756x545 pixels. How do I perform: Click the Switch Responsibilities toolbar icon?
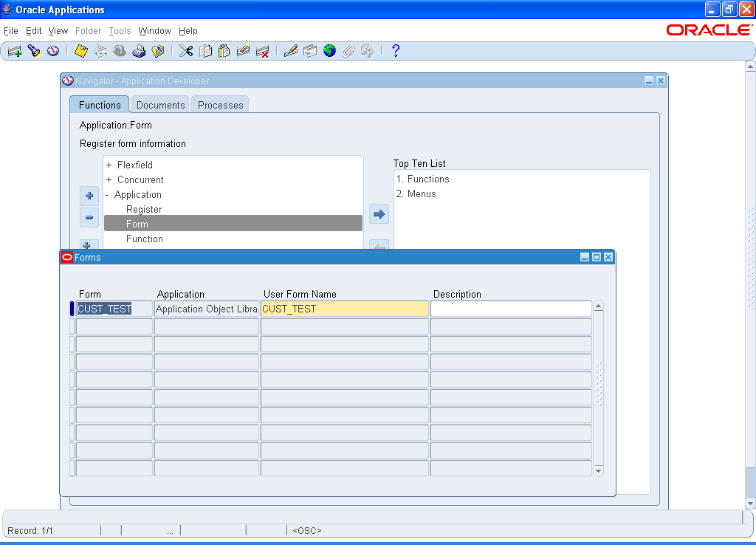[x=120, y=51]
